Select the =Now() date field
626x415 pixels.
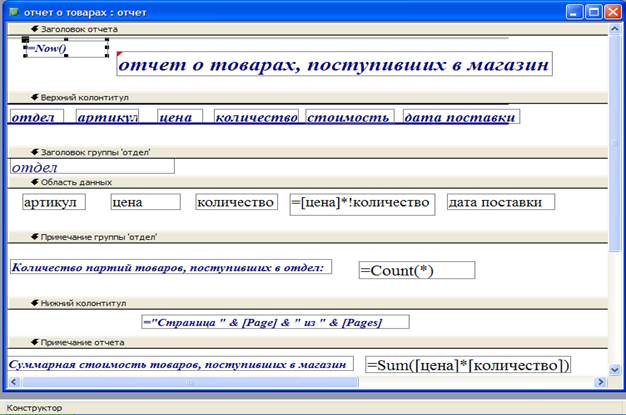coord(66,48)
